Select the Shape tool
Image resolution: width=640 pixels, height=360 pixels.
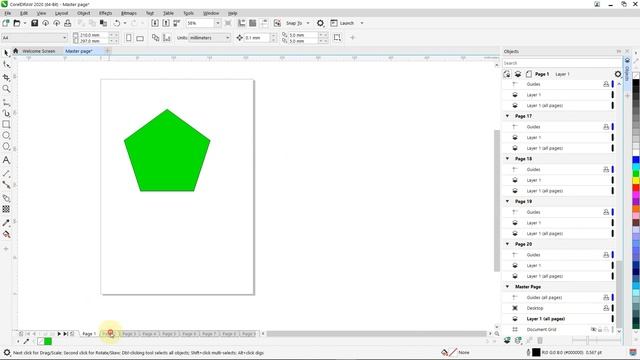click(6, 64)
